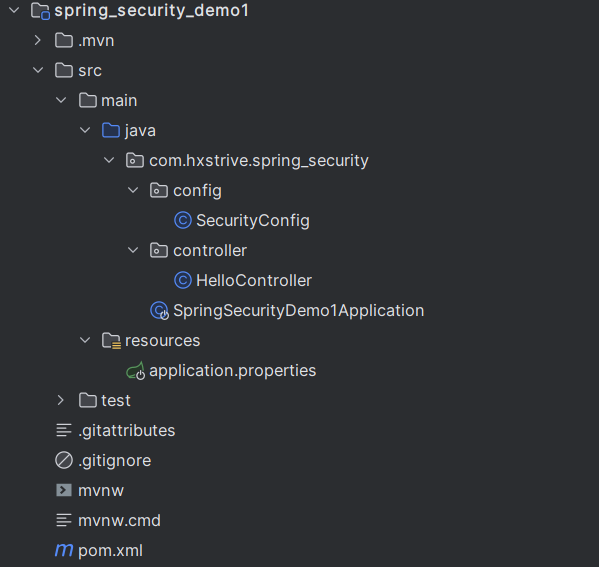Click the application.properties Spring leaf icon
This screenshot has width=599, height=567.
[x=136, y=371]
